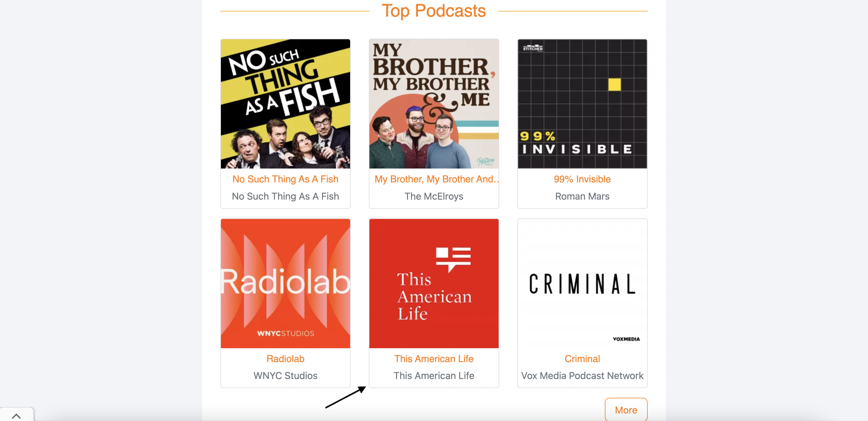Open the 99% Invisible cover image
This screenshot has width=868, height=421.
582,104
